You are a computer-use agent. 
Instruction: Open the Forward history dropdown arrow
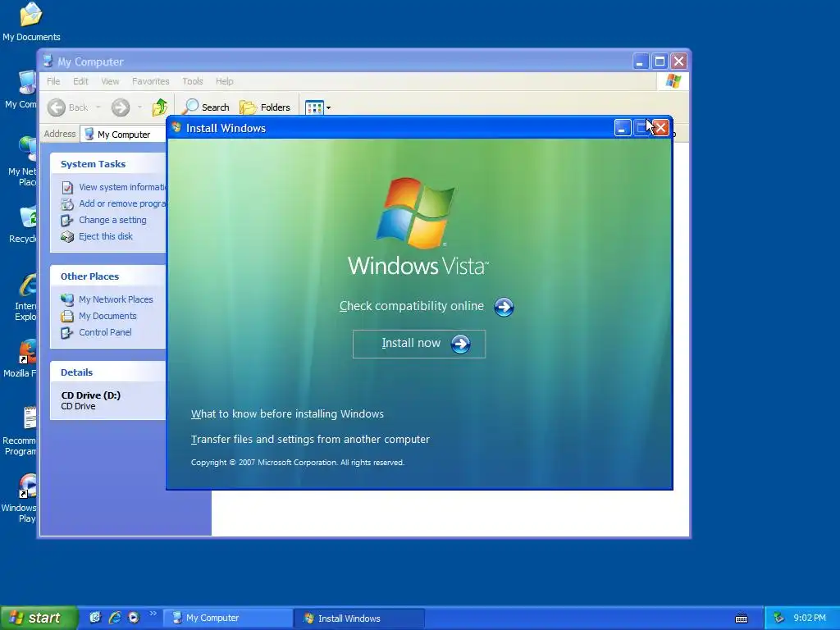[139, 107]
